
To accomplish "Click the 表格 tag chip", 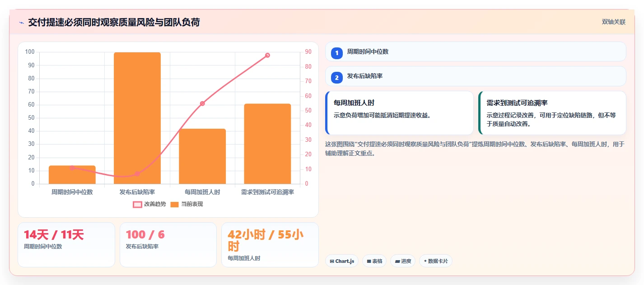I will [374, 261].
